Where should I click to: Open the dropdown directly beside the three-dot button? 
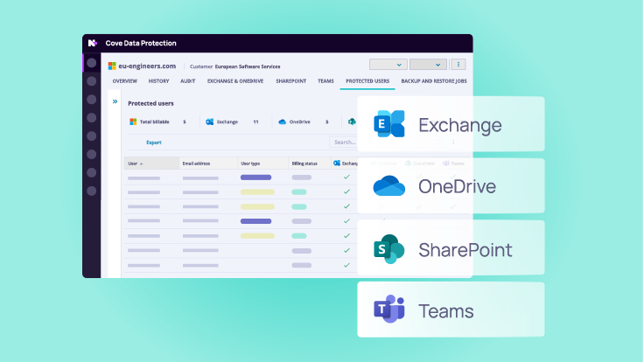pos(428,65)
